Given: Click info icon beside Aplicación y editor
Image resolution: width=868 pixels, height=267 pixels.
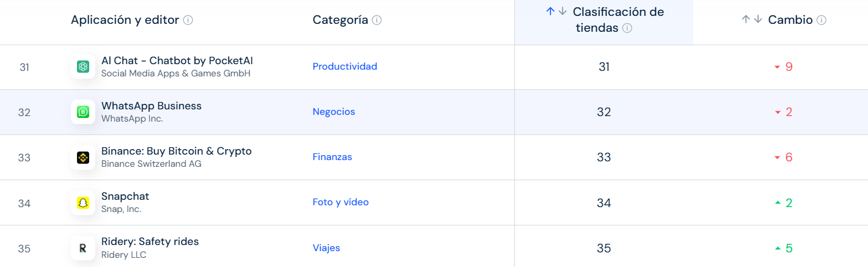Looking at the screenshot, I should [188, 20].
